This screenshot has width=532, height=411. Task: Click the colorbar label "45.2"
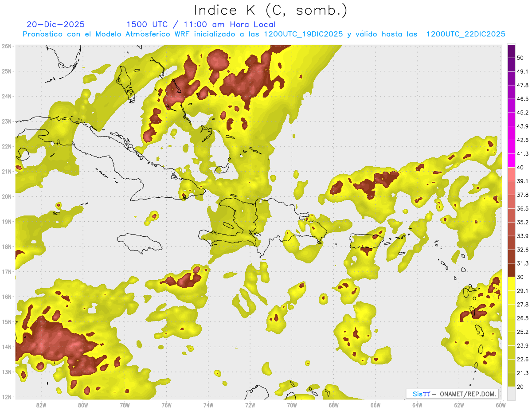[x=523, y=113]
